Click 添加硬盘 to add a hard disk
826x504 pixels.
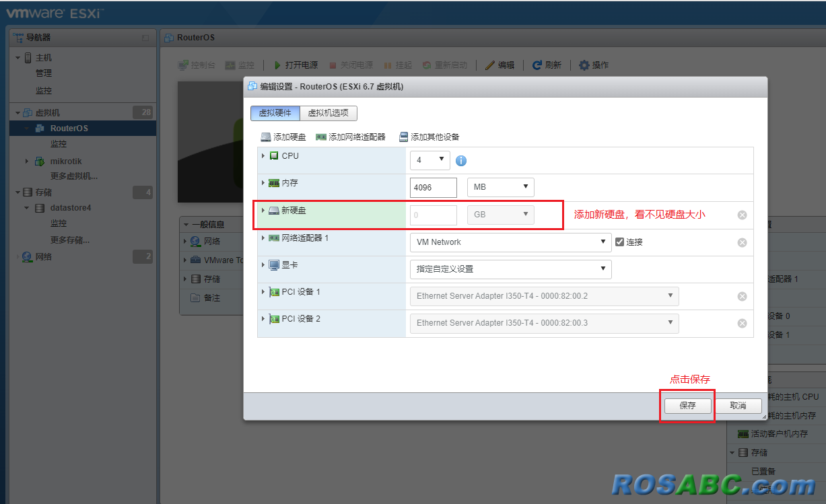point(283,137)
